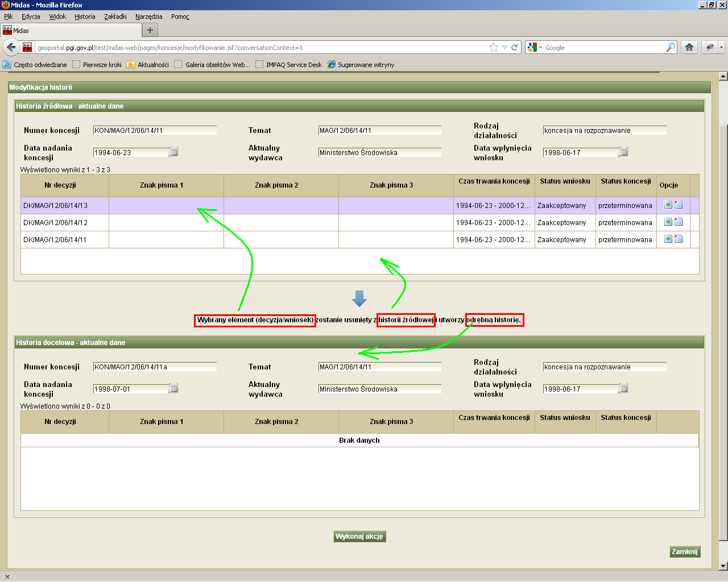Click the source Aktualny wydawca field
The height and width of the screenshot is (582, 728).
pos(380,152)
